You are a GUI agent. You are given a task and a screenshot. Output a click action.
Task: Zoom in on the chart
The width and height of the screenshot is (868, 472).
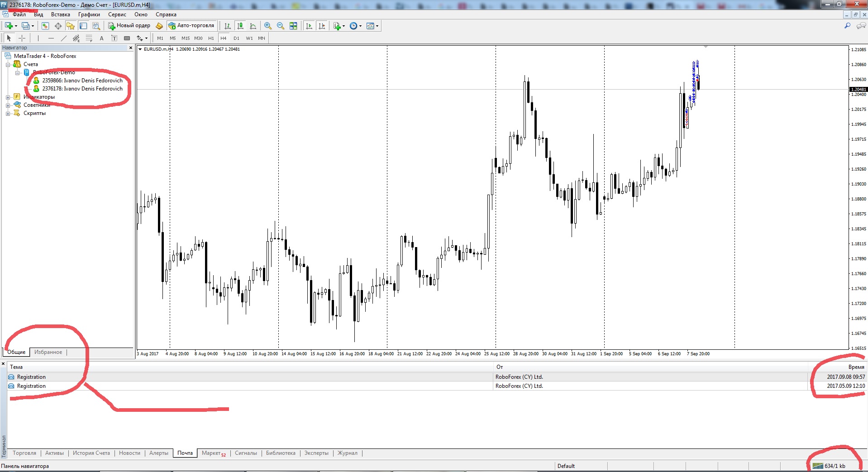tap(268, 26)
